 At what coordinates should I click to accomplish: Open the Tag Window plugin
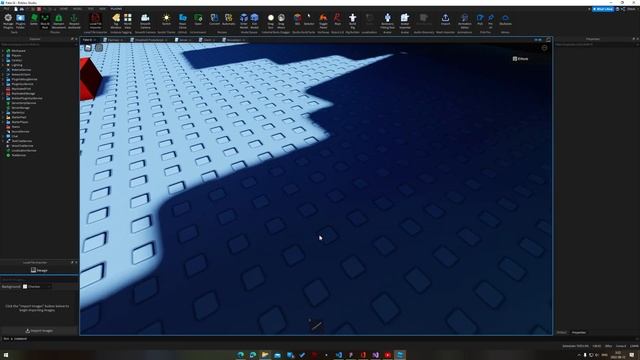[x=116, y=21]
